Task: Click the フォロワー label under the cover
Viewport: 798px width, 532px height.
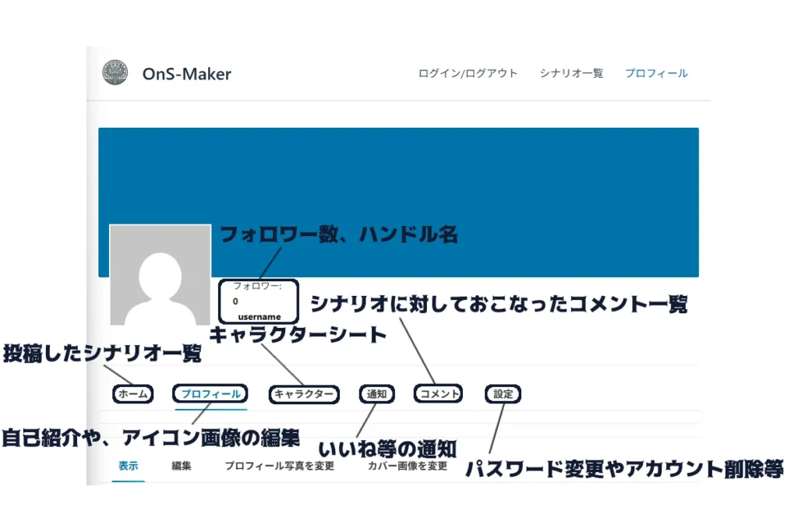Action: coord(257,286)
